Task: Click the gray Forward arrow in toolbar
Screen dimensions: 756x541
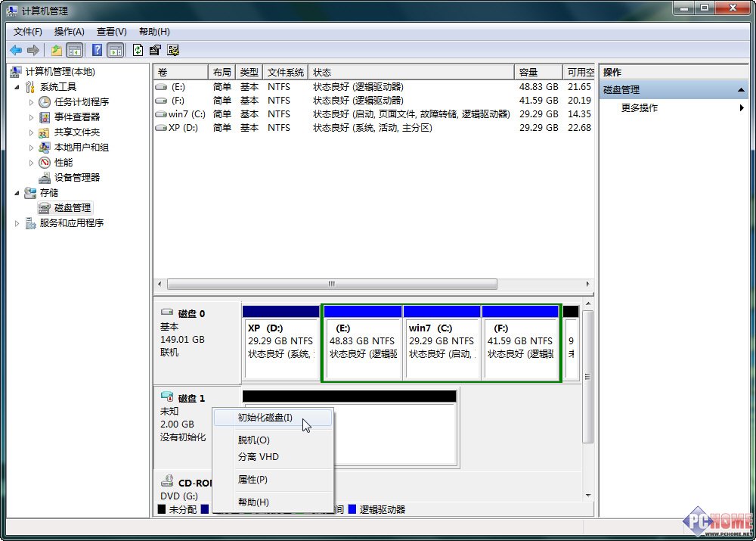Action: pyautogui.click(x=33, y=50)
